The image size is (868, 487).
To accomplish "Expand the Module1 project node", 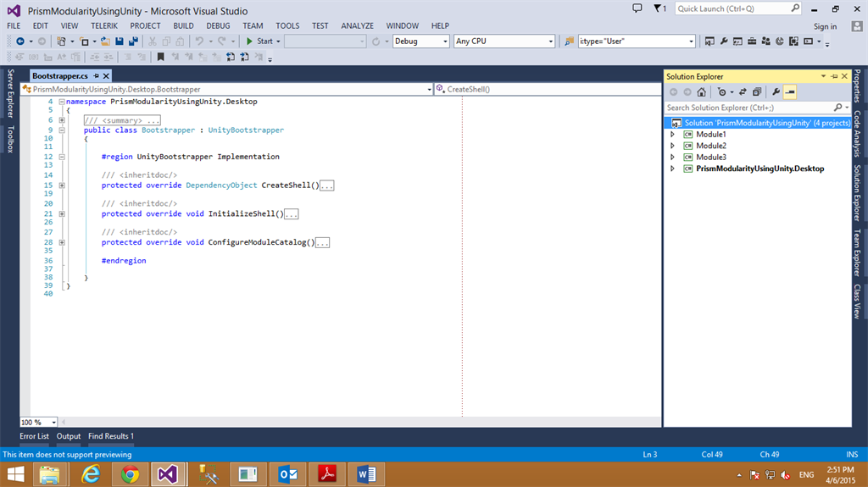I will point(672,135).
